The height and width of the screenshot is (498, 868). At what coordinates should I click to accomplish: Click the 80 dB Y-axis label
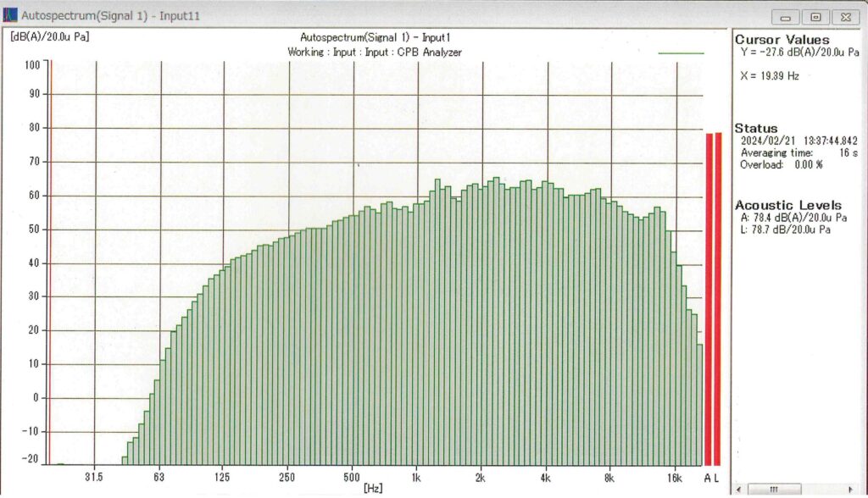pyautogui.click(x=35, y=128)
